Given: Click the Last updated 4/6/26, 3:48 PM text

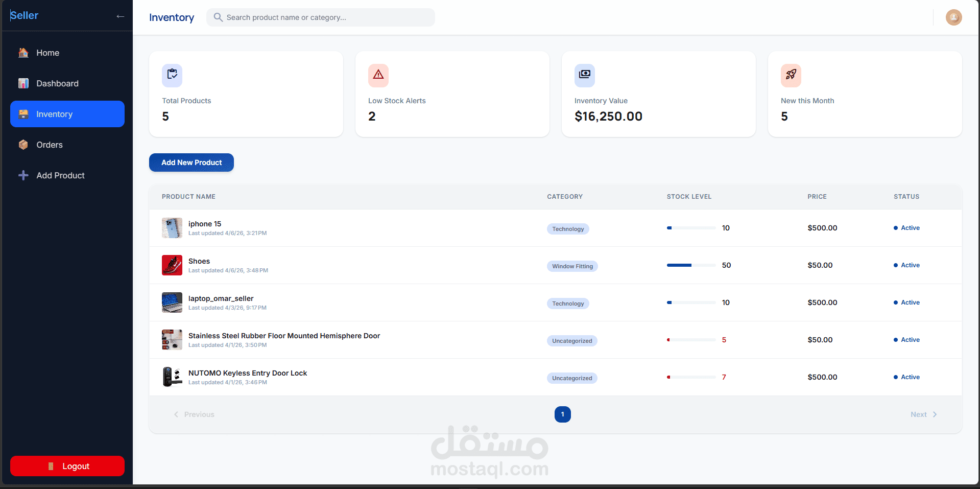Looking at the screenshot, I should coord(228,270).
